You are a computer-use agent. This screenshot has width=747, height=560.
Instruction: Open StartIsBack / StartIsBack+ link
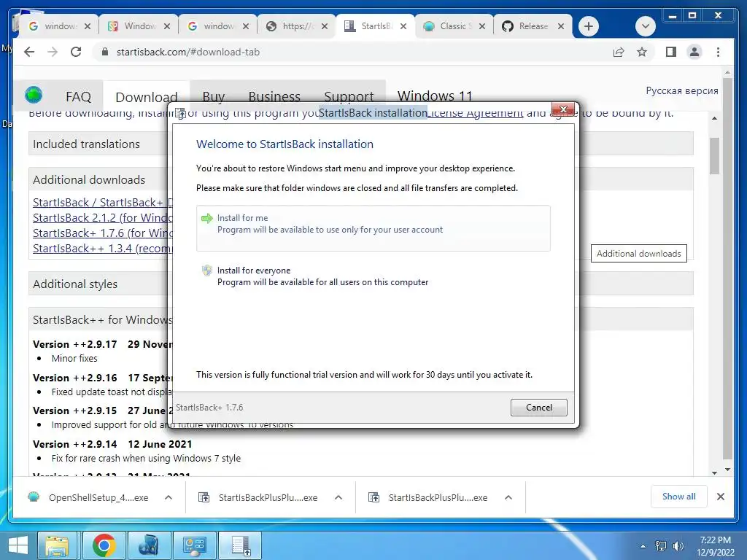pyautogui.click(x=102, y=203)
